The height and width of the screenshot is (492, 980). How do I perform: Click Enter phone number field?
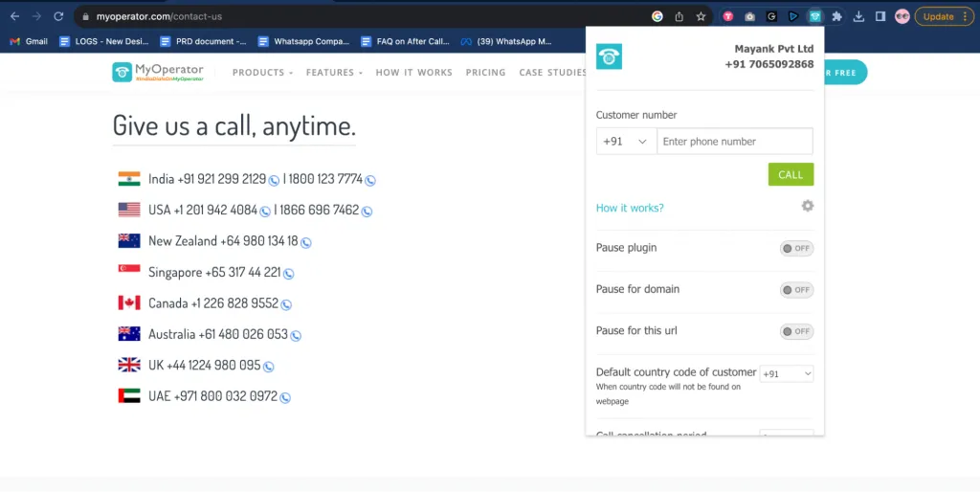tap(735, 142)
